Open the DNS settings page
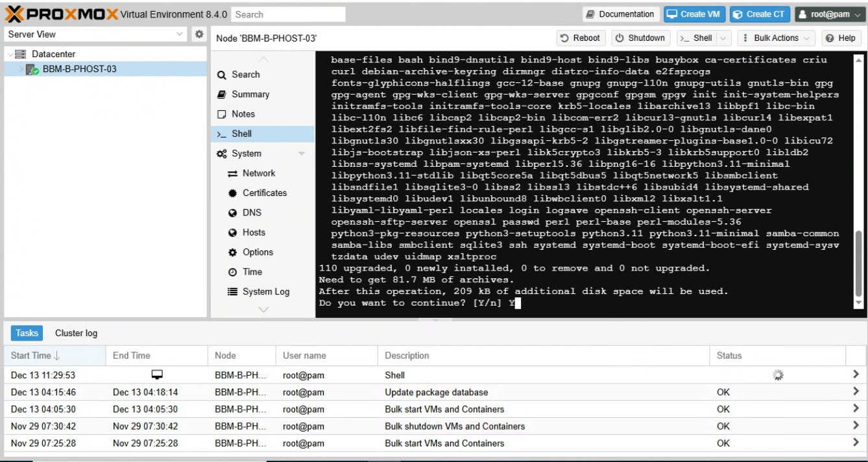Screen dimensions: 868x462 pos(252,213)
